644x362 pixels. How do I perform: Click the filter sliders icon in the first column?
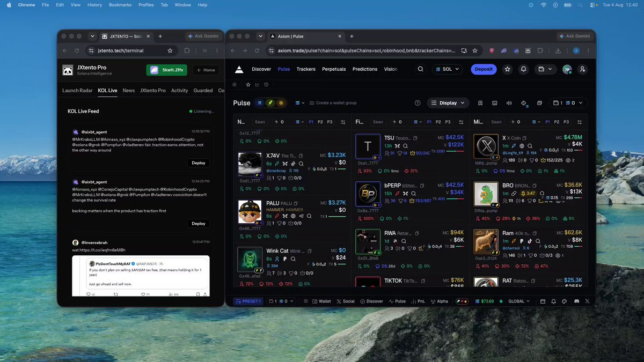click(x=343, y=122)
